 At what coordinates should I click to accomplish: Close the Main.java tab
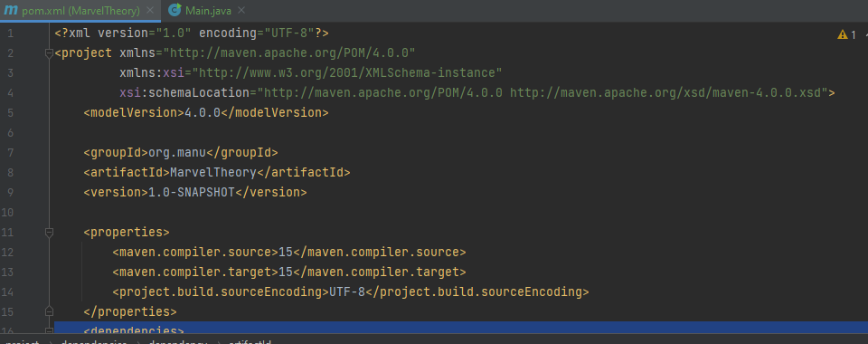pos(241,11)
